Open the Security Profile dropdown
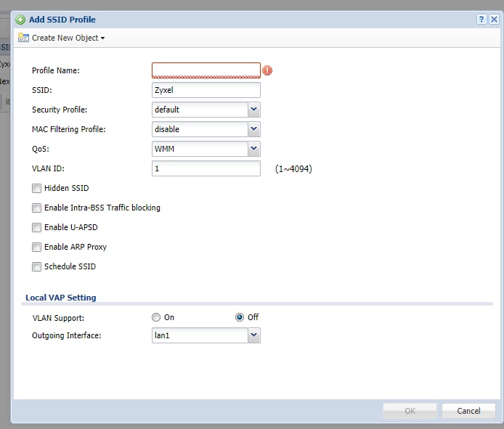 tap(254, 110)
